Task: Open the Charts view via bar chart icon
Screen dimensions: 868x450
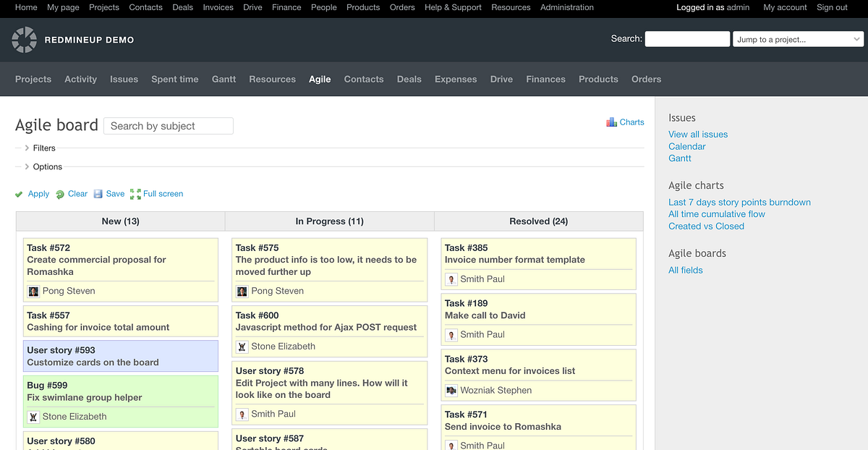Action: pos(612,122)
